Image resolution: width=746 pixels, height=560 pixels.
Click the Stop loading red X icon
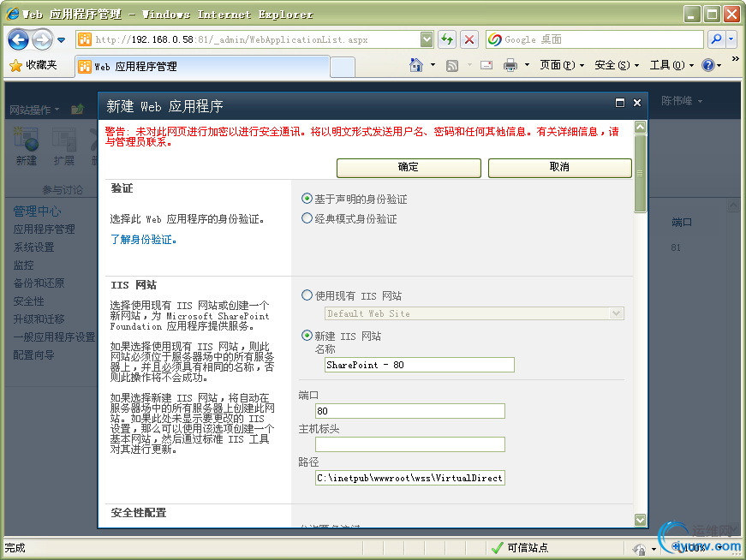[x=469, y=39]
